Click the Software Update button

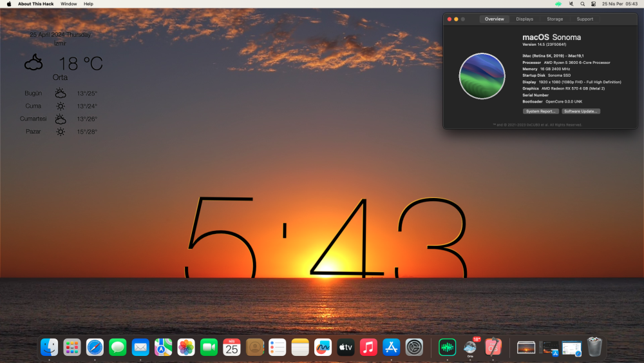(x=581, y=111)
